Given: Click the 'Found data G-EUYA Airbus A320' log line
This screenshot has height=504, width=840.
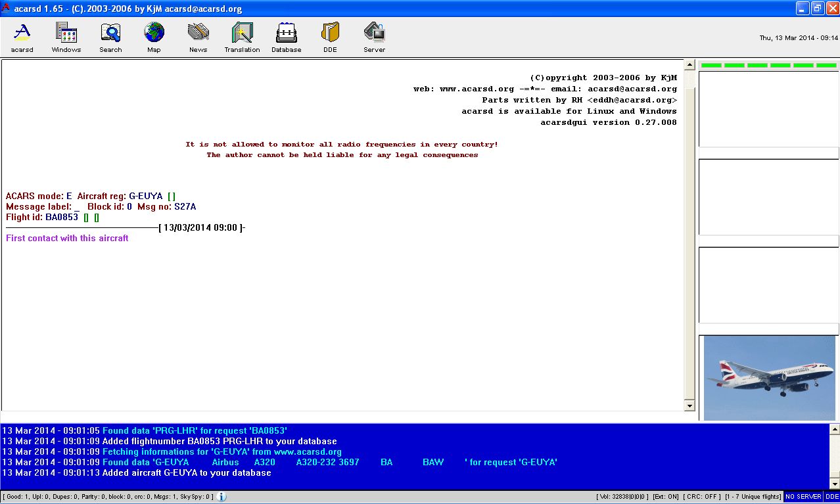Looking at the screenshot, I should click(279, 462).
